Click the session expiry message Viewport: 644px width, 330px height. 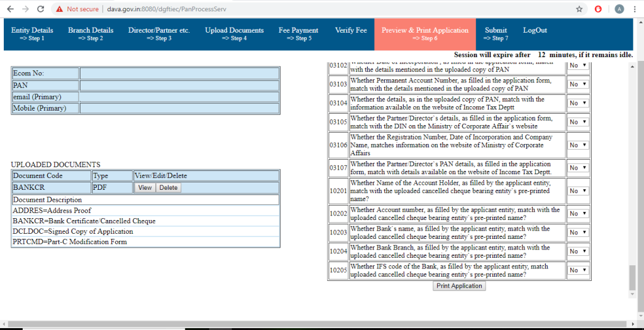coord(543,55)
